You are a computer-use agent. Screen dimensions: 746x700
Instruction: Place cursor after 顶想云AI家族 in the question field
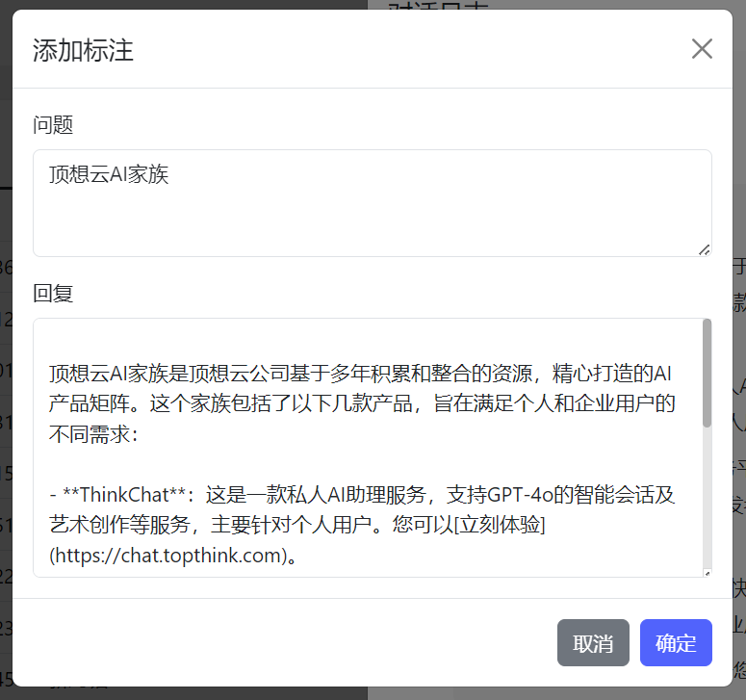170,175
